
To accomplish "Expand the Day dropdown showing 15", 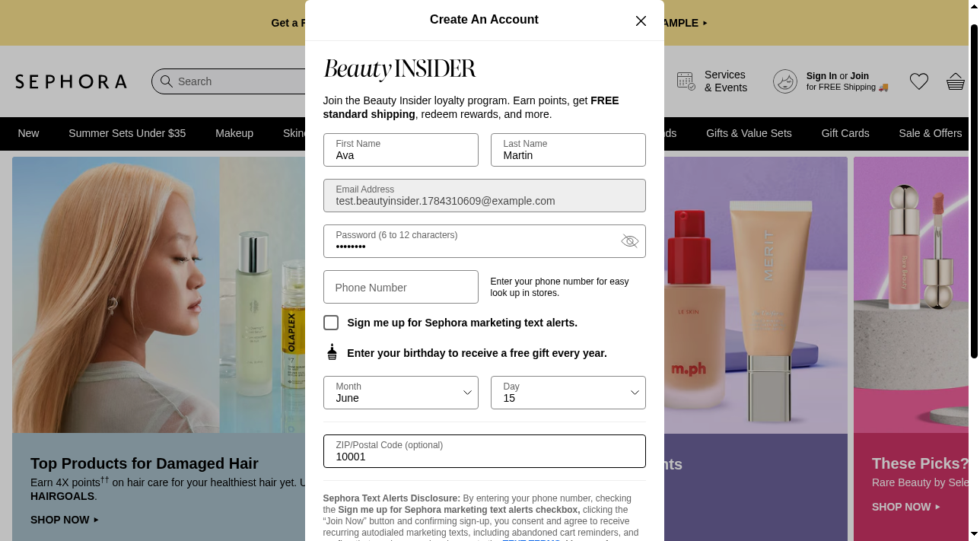I will 568,393.
